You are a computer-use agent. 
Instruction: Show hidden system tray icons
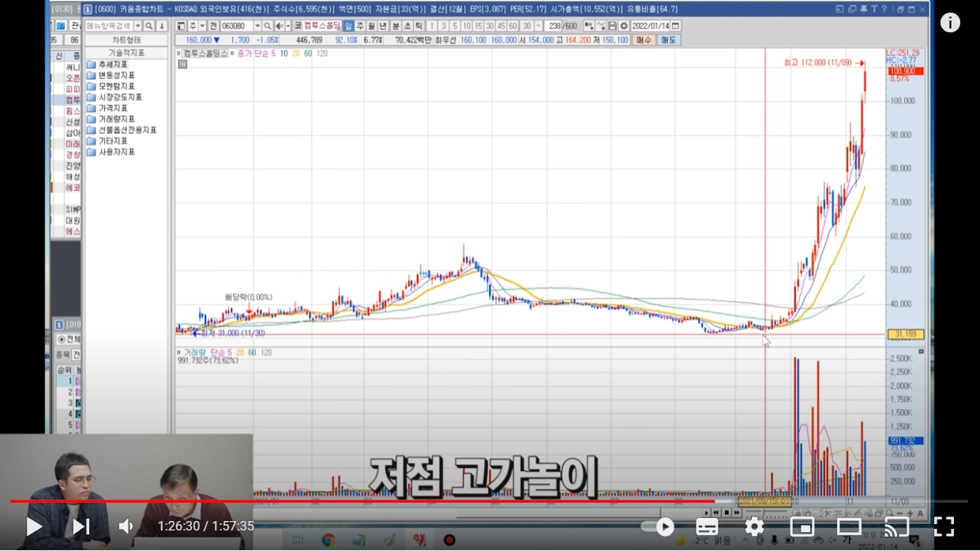coord(746,541)
